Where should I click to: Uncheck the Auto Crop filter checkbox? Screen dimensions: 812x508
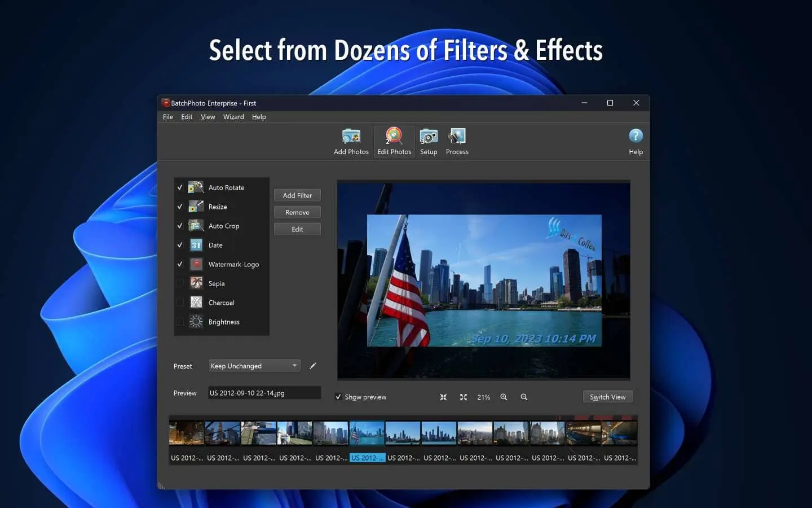click(x=180, y=226)
